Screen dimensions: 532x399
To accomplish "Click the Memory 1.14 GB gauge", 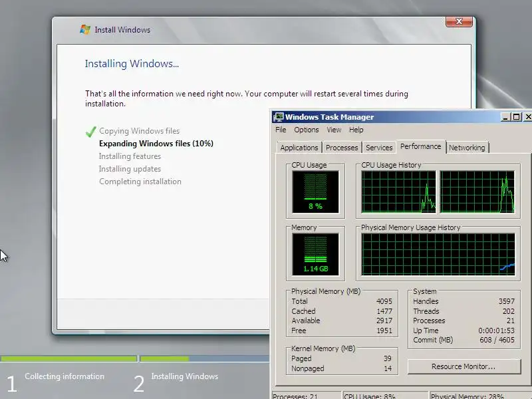I will coord(315,254).
